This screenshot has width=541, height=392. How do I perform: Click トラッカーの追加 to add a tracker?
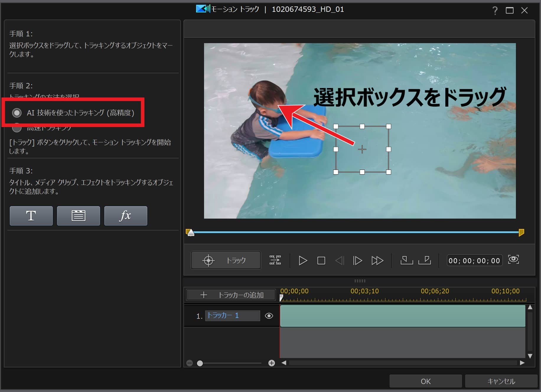click(231, 295)
